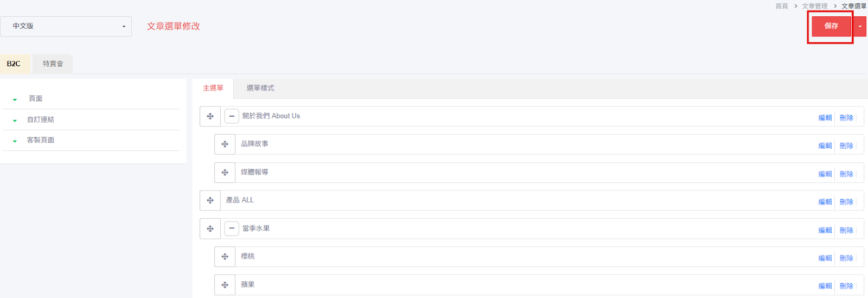Open 文章管理 in the breadcrumb
This screenshot has height=298, width=868.
[x=815, y=6]
